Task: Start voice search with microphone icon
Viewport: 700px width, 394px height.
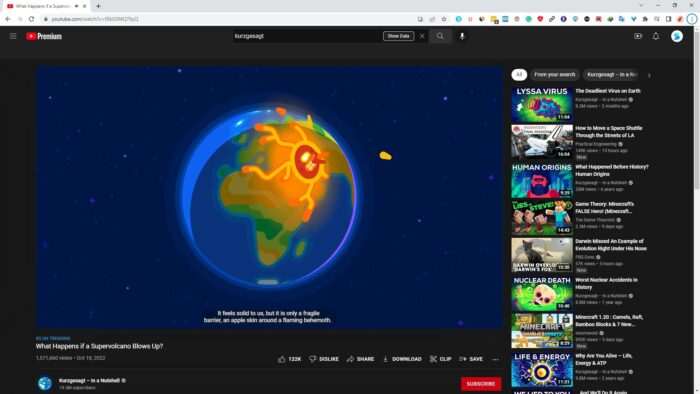Action: [x=462, y=36]
